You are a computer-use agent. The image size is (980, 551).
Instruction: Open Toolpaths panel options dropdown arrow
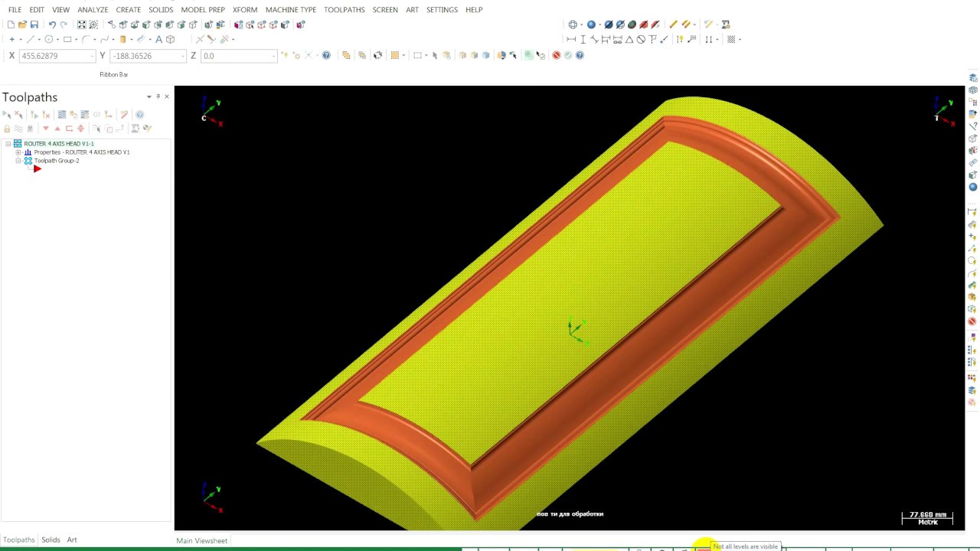point(149,96)
